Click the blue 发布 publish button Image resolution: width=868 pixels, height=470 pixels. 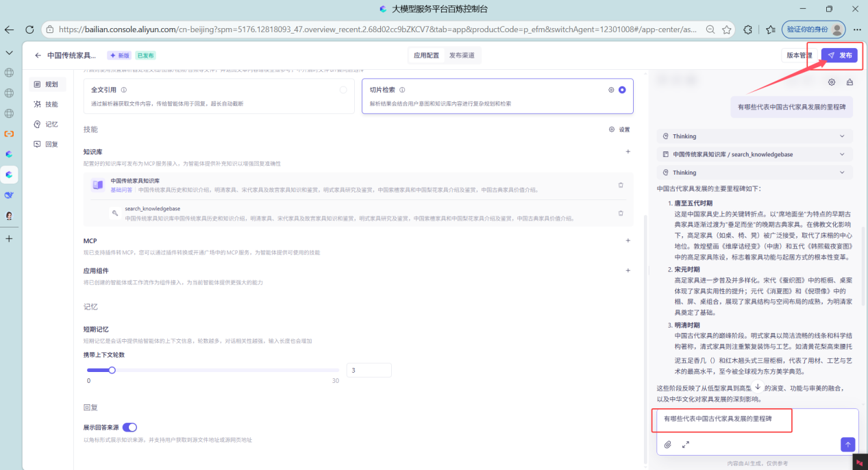839,55
